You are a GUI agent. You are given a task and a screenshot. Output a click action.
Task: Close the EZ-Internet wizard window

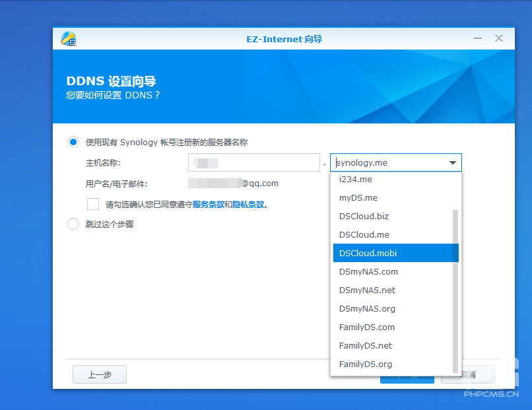point(499,38)
